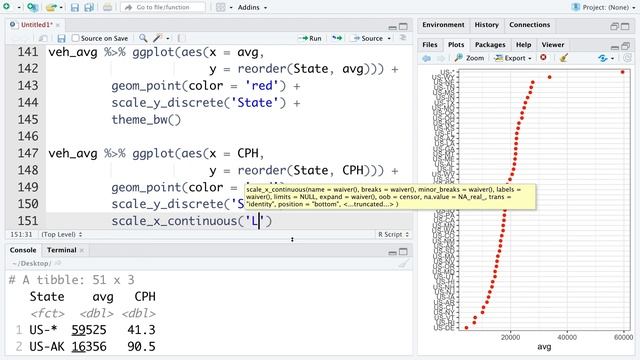This screenshot has width=640, height=360.
Task: Click the Print icon in main toolbar
Action: pyautogui.click(x=107, y=7)
